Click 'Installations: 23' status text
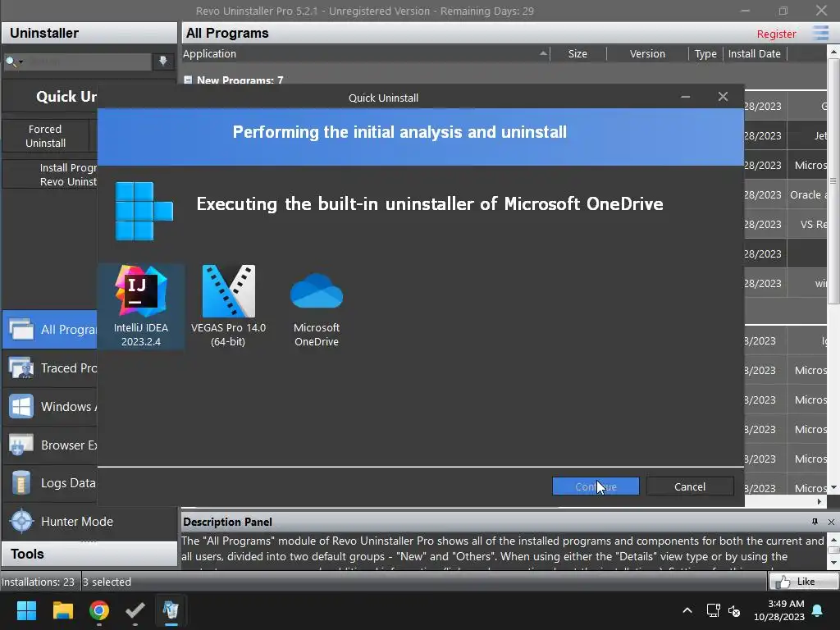 [x=38, y=582]
